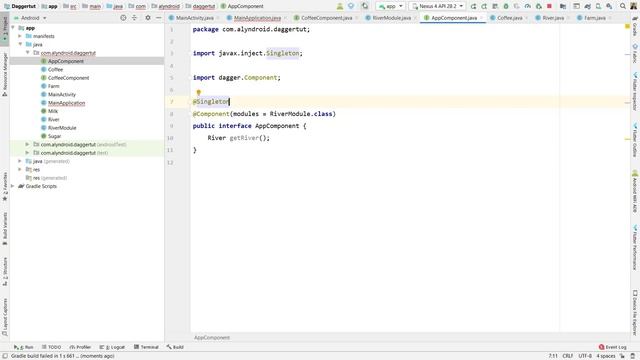Open the Run tool window
This screenshot has width=640, height=360.
(24, 347)
